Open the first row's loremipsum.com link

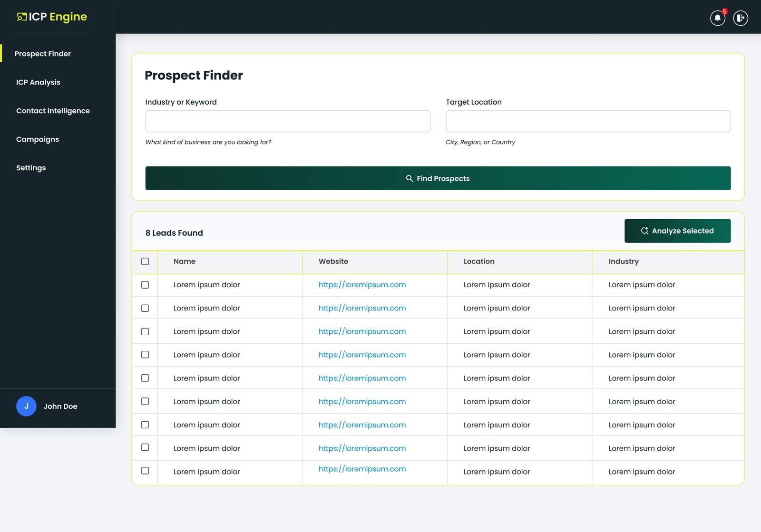362,285
